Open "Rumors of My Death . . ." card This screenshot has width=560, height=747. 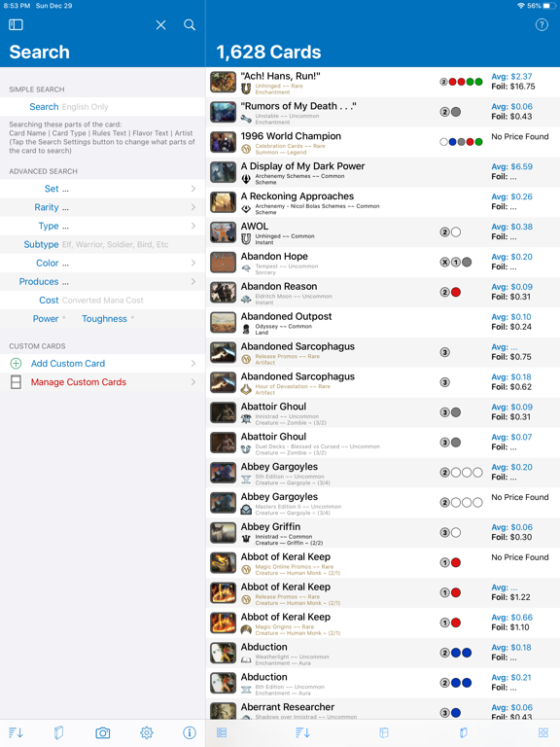point(383,112)
